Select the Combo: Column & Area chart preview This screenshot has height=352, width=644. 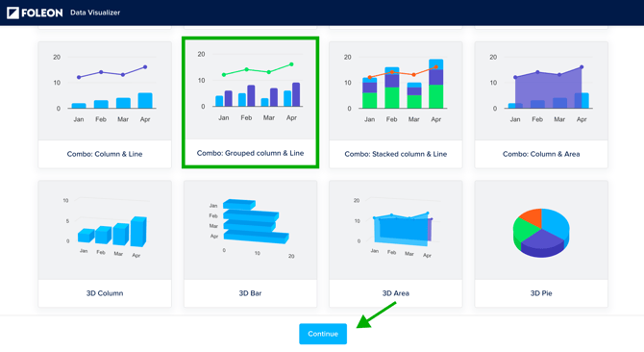541,90
